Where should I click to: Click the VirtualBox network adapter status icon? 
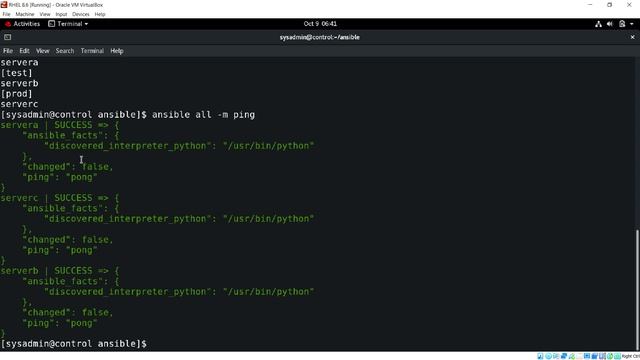point(564,356)
